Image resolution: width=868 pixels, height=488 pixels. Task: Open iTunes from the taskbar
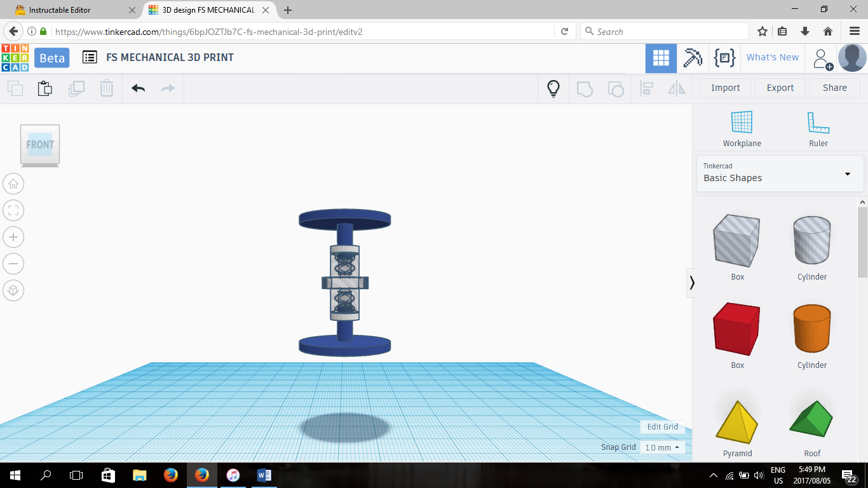[x=233, y=475]
